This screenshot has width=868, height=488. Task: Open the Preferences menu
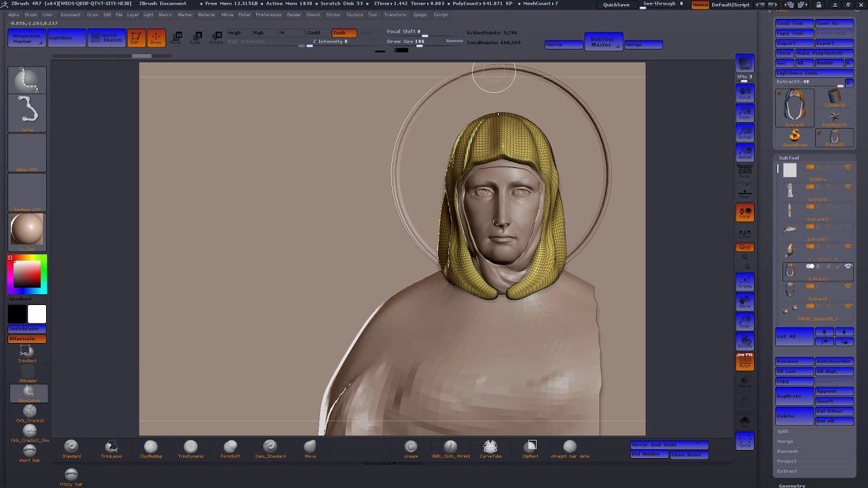269,14
